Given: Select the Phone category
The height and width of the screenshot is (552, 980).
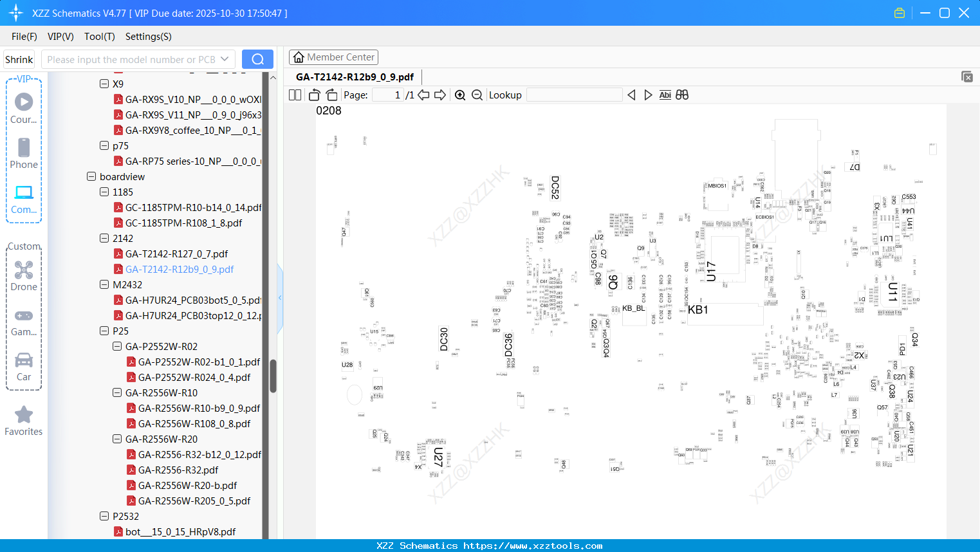Looking at the screenshot, I should [x=24, y=153].
